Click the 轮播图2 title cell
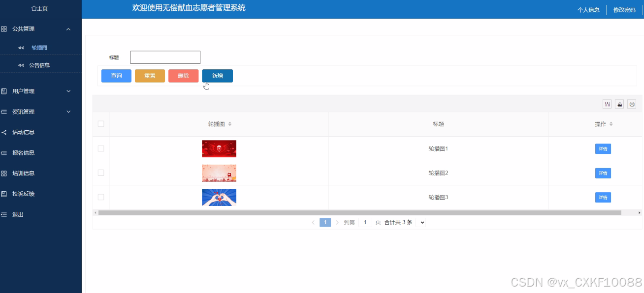The height and width of the screenshot is (293, 644). [x=438, y=173]
